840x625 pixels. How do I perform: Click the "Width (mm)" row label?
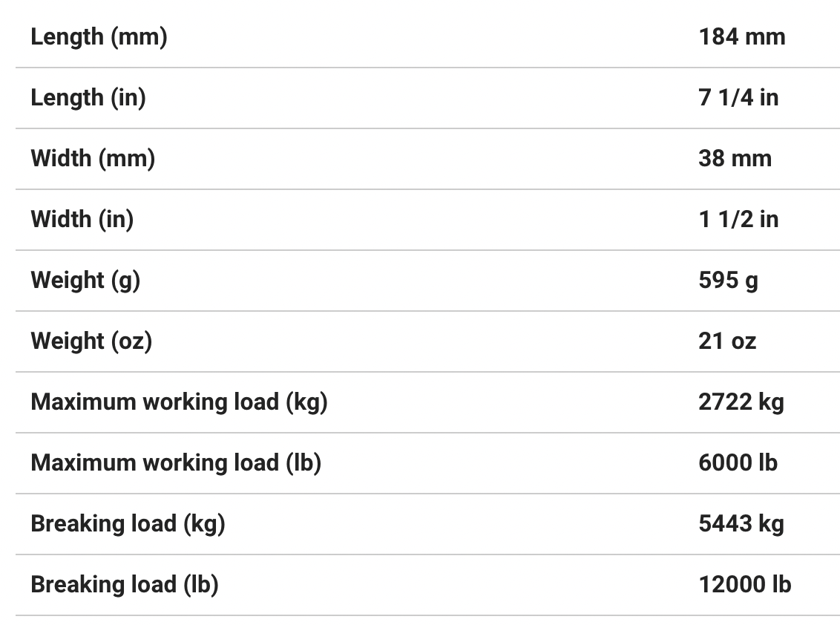point(93,158)
